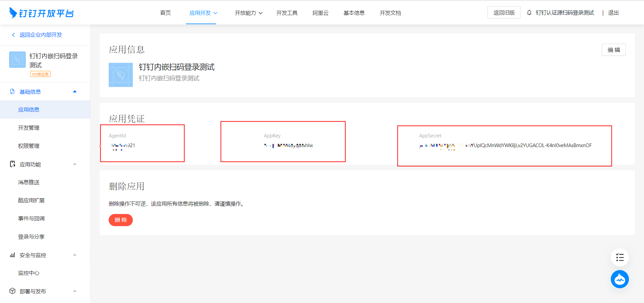Click the app icon in 应用信息 panel
644x303 pixels.
(121, 75)
